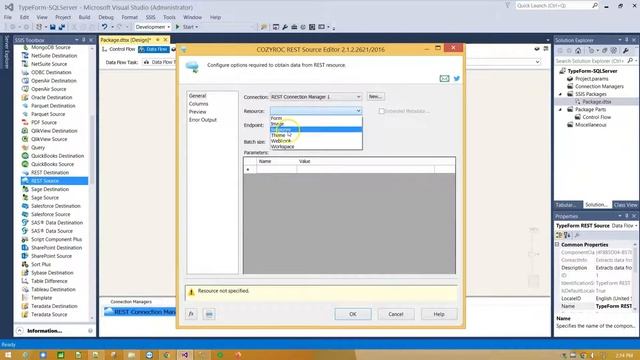Click the fx expression button at dialog bottom
The height and width of the screenshot is (360, 640).
191,314
